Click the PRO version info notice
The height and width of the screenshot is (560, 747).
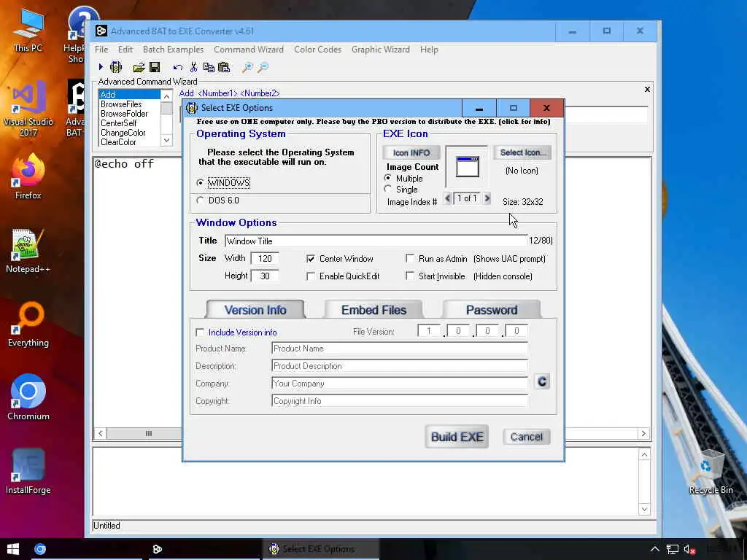373,122
